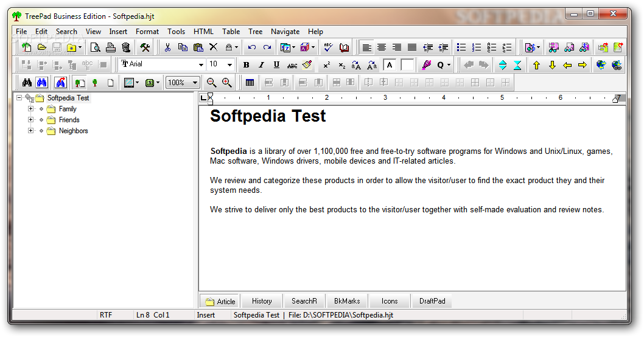Switch to the SearchR tab
The image size is (644, 337).
[x=304, y=301]
